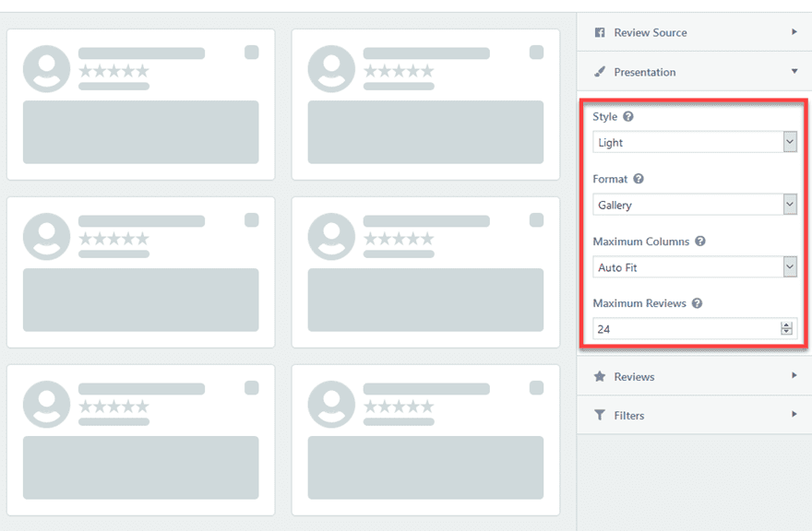Open the Style help tooltip icon
This screenshot has height=531, width=812.
[x=628, y=116]
